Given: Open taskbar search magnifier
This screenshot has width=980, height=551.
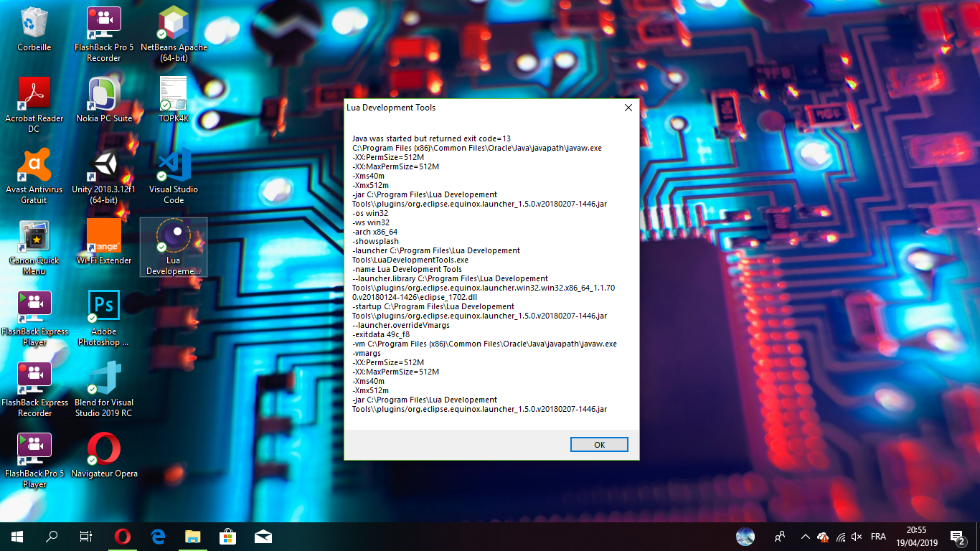Looking at the screenshot, I should point(52,537).
